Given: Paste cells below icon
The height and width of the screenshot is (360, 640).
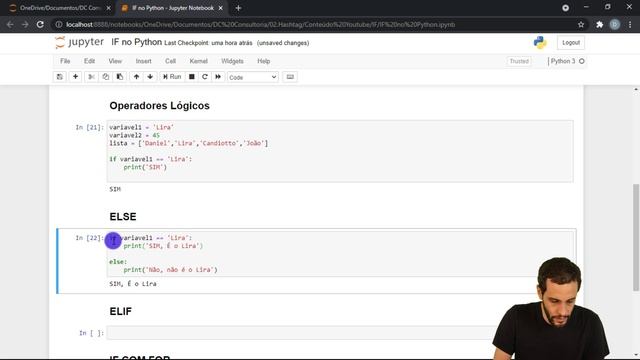Looking at the screenshot, I should coord(120,77).
